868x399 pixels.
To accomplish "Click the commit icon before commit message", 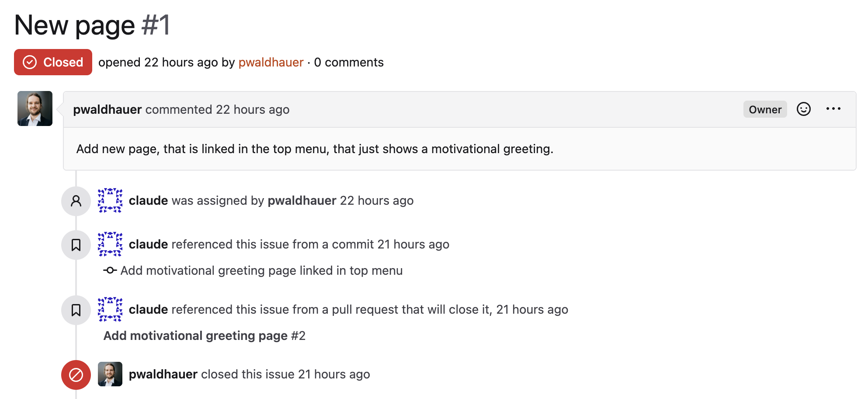I will 110,270.
